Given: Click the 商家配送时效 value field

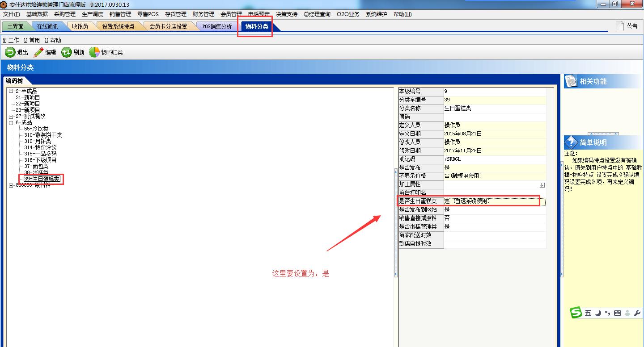Looking at the screenshot, I should [x=495, y=235].
